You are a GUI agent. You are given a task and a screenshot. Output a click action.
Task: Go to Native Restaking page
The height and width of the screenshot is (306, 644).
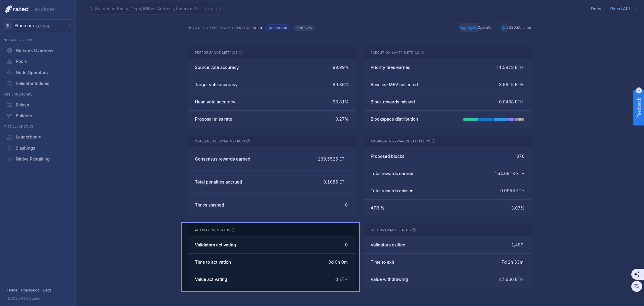33,159
